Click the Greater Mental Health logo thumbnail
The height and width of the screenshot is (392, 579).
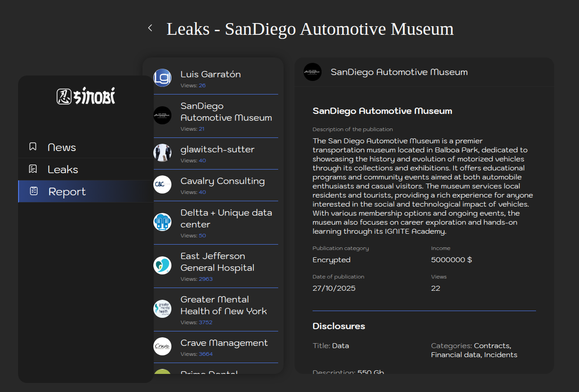[x=162, y=309]
